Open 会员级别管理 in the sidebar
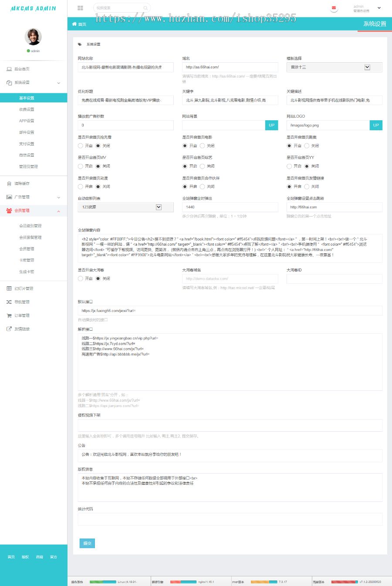Screen dimensions: 392x586 (30, 226)
